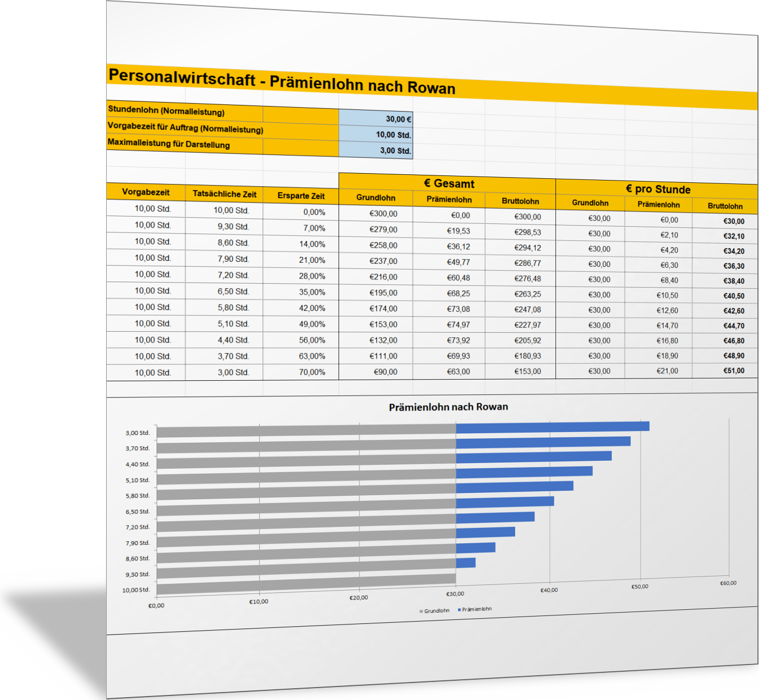The image size is (759, 700).
Task: Click the chart title 'Prämienlohn nach Rowan'
Action: 448,407
